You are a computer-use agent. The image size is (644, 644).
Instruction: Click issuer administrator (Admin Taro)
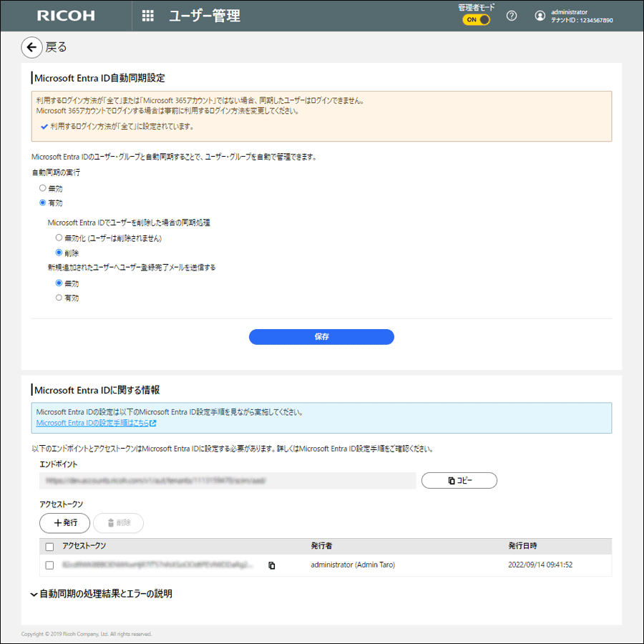coord(353,565)
